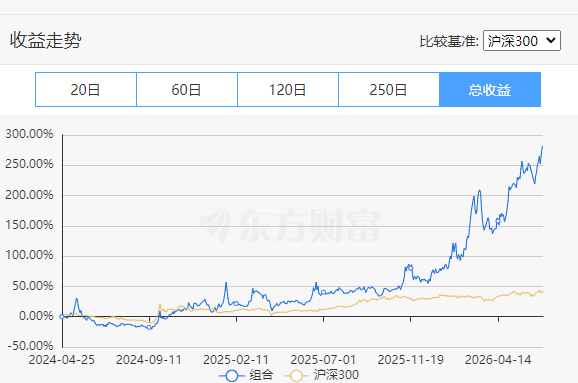
Task: Click the 收益走势 heading
Action: (46, 40)
